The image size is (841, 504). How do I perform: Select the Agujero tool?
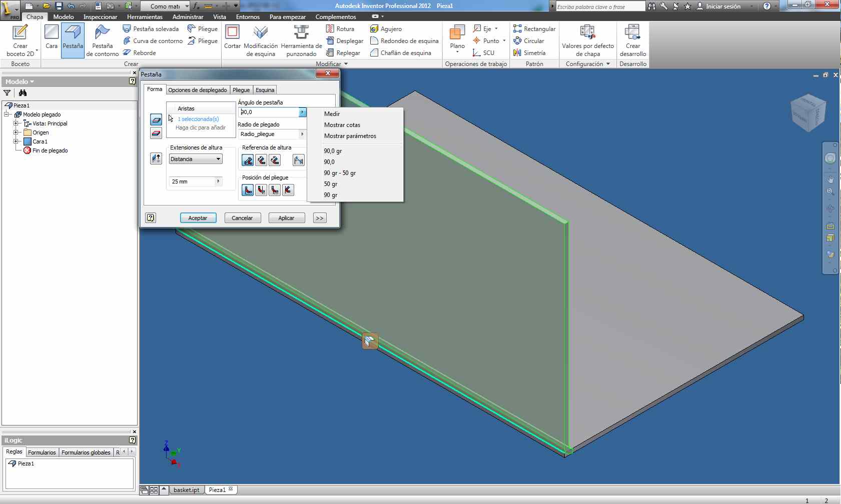tap(386, 29)
